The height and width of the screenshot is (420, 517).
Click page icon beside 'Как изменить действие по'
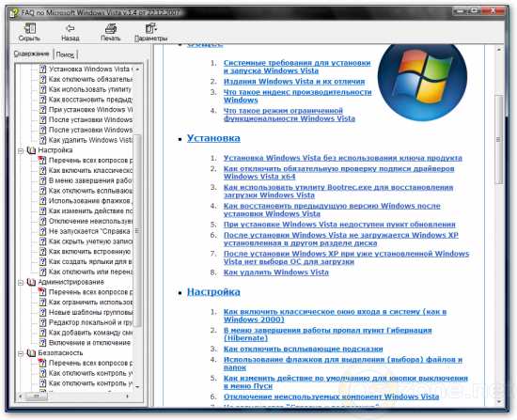(x=43, y=211)
